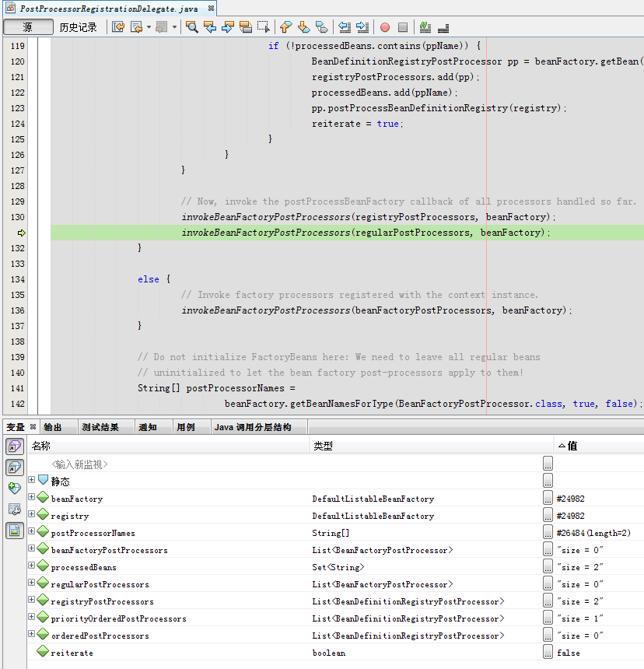Click the create new watch diamond icon
The height and width of the screenshot is (669, 644).
15,488
